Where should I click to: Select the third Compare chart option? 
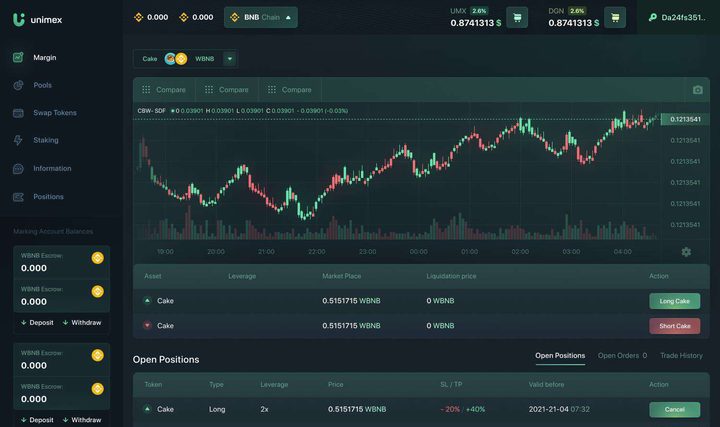(x=290, y=90)
